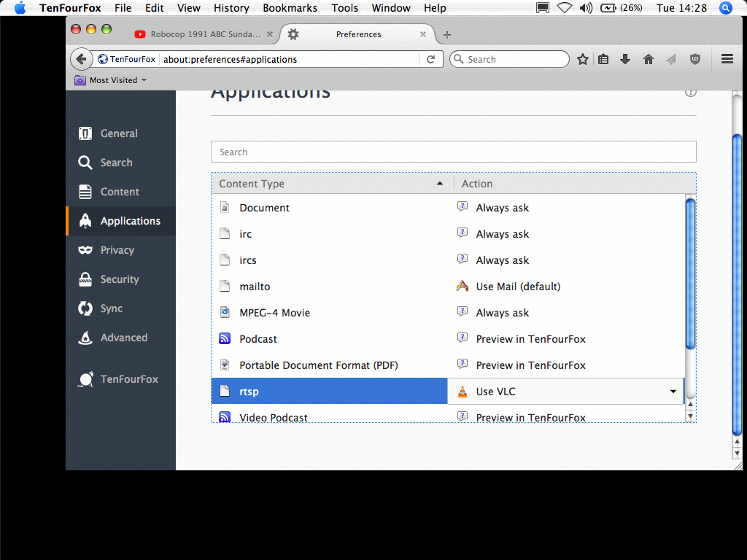The height and width of the screenshot is (560, 747).
Task: Open the File menu
Action: coord(123,8)
